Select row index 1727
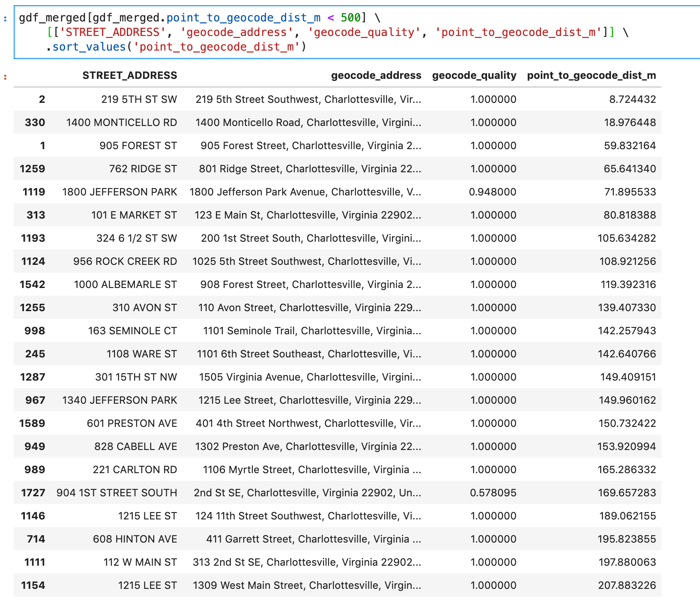The height and width of the screenshot is (600, 700). point(33,493)
